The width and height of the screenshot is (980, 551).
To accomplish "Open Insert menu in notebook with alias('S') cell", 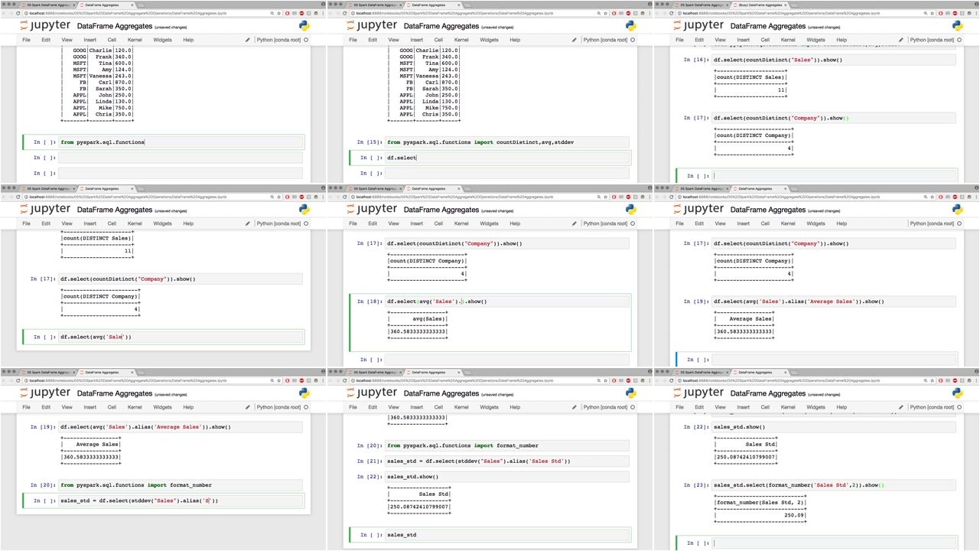I will [x=90, y=407].
